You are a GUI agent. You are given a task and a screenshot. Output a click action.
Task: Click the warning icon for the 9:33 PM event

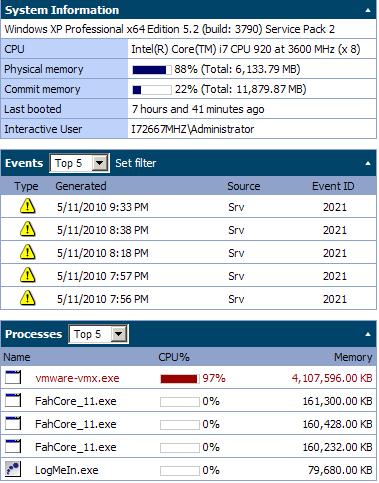[27, 206]
